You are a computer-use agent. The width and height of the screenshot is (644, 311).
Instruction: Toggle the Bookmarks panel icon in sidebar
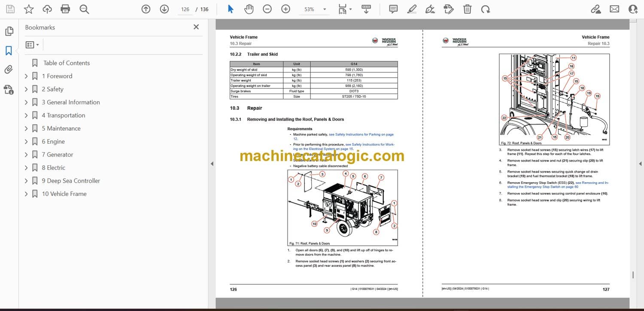coord(9,51)
